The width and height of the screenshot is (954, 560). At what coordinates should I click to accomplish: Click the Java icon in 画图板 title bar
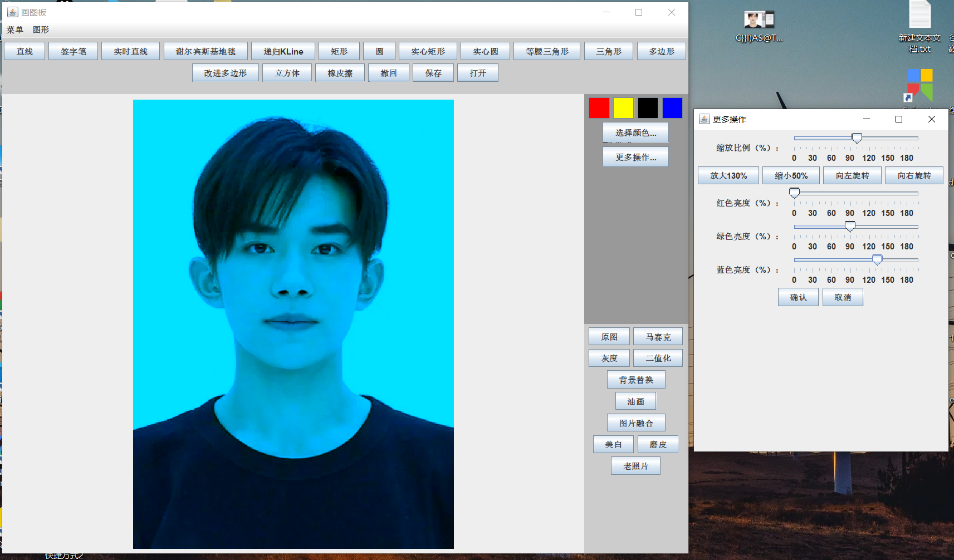coord(12,12)
